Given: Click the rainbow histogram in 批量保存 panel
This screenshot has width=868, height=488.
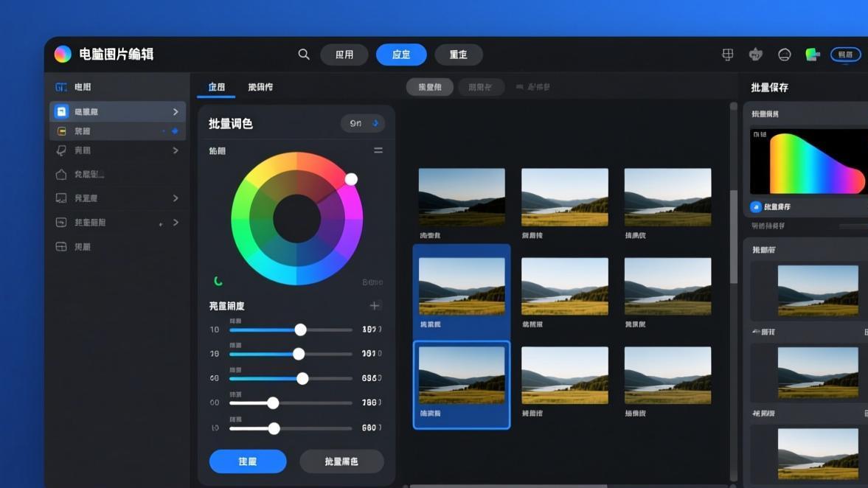Looking at the screenshot, I should pos(809,161).
